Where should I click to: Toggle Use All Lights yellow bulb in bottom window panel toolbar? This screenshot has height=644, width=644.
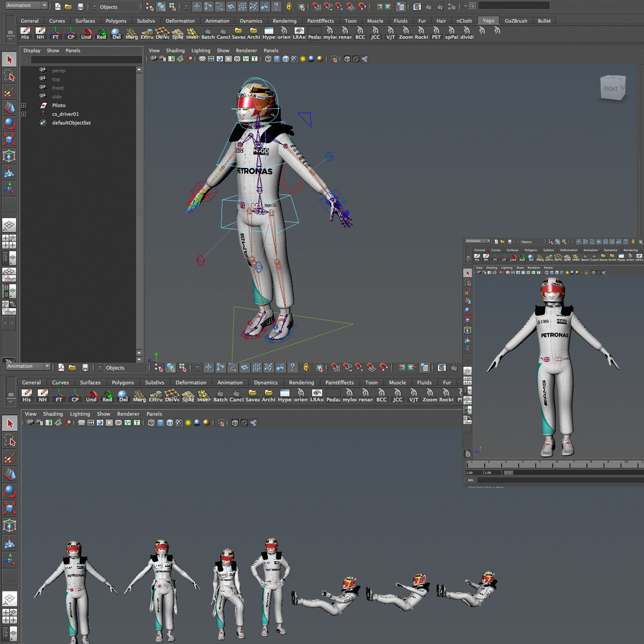188,423
